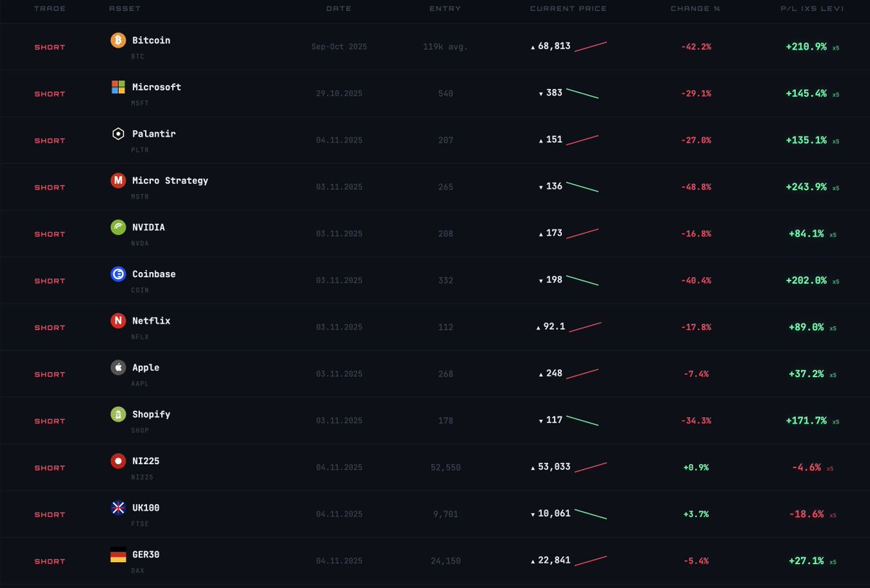This screenshot has height=588, width=870.
Task: Click the GER30 price sparkline chart
Action: tap(590, 561)
